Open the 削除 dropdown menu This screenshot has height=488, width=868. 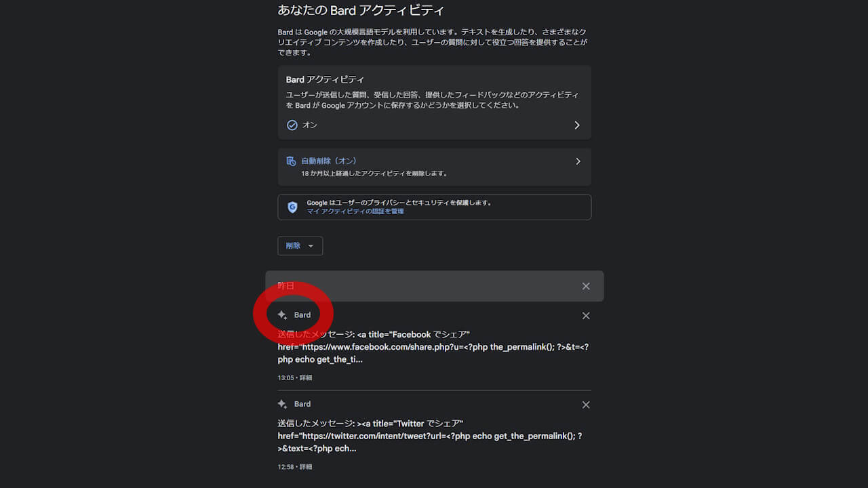(x=300, y=246)
